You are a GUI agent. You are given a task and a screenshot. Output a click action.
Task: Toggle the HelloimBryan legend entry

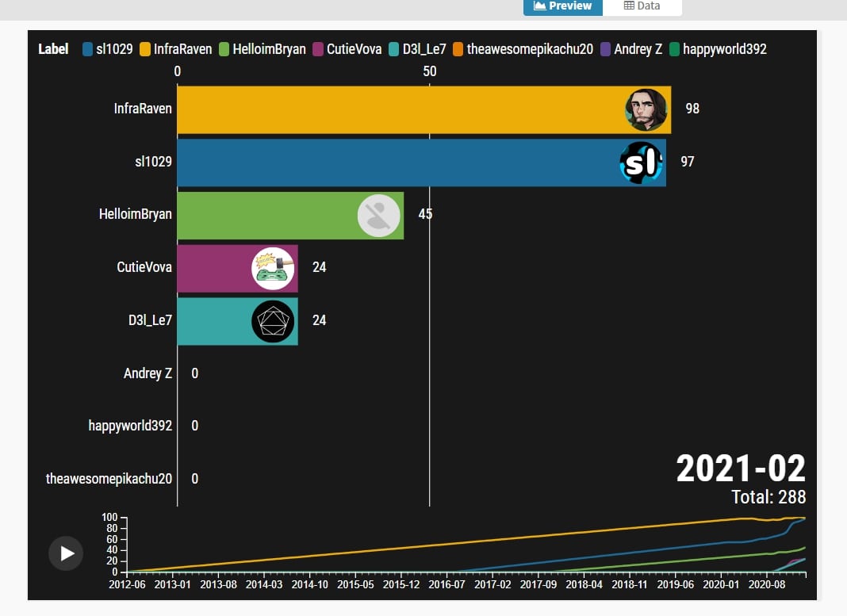[262, 49]
